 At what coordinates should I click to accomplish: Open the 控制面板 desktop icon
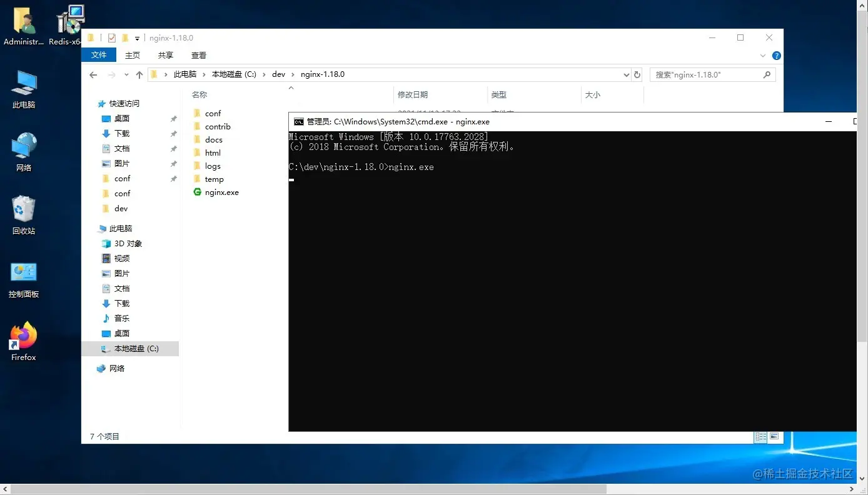click(x=24, y=278)
